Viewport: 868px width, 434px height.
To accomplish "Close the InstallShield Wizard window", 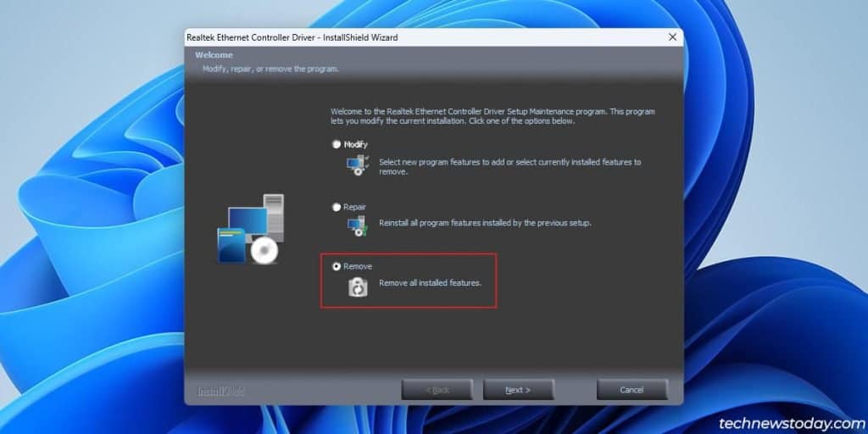I will 672,37.
